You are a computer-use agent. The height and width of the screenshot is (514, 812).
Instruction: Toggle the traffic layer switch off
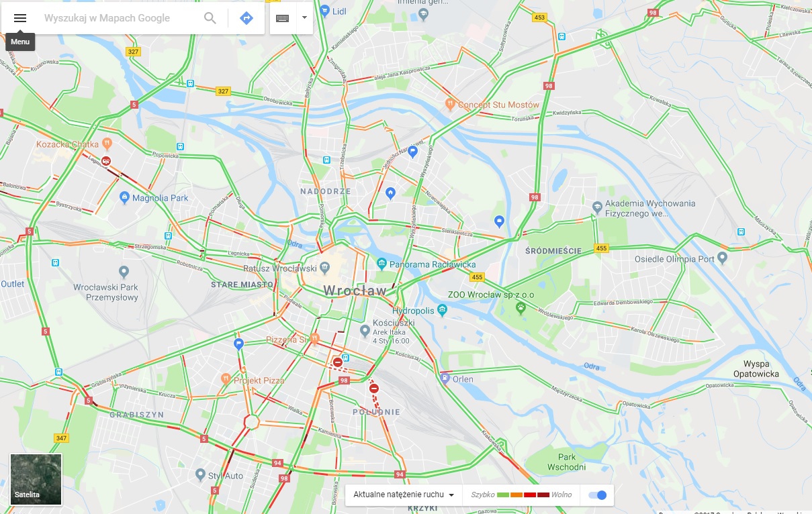pyautogui.click(x=597, y=495)
